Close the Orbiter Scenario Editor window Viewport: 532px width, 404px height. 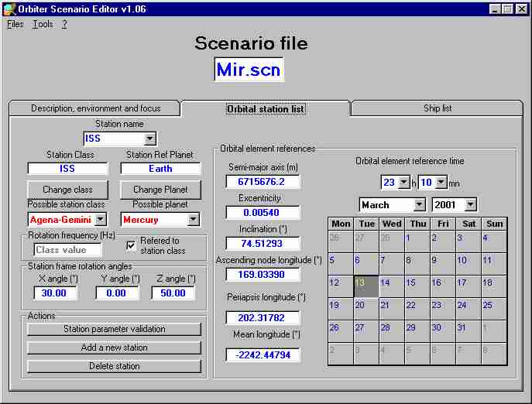pyautogui.click(x=521, y=9)
